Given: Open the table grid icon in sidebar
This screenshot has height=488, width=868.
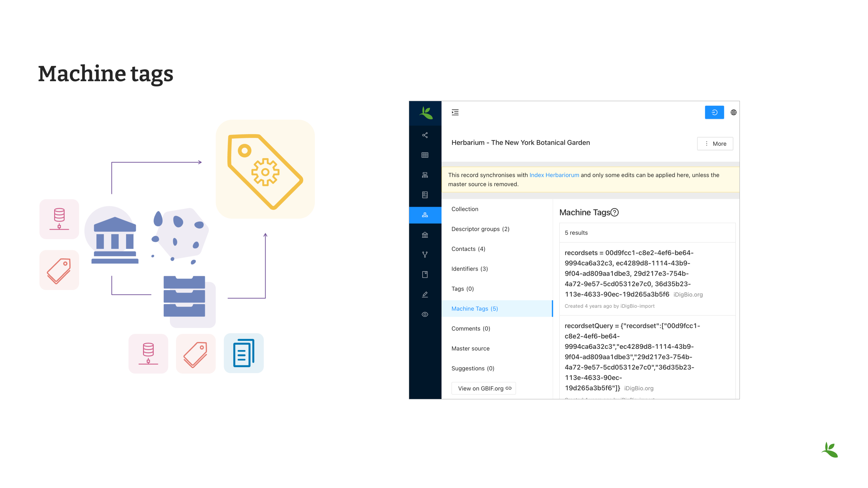Looking at the screenshot, I should (425, 155).
